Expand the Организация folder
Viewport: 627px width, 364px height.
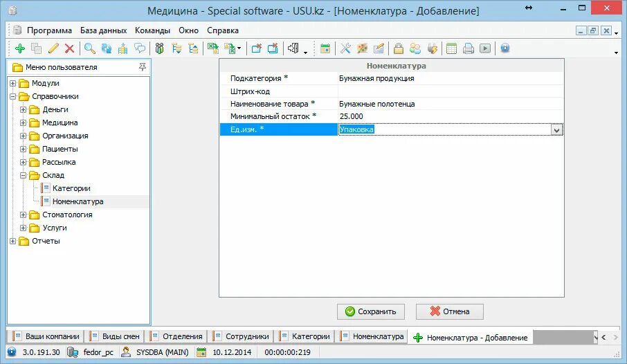[24, 136]
